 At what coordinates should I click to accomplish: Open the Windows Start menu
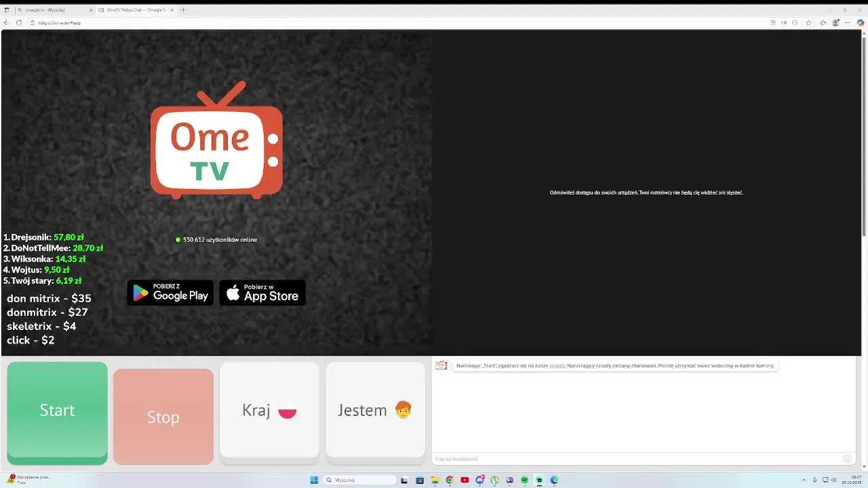click(314, 480)
